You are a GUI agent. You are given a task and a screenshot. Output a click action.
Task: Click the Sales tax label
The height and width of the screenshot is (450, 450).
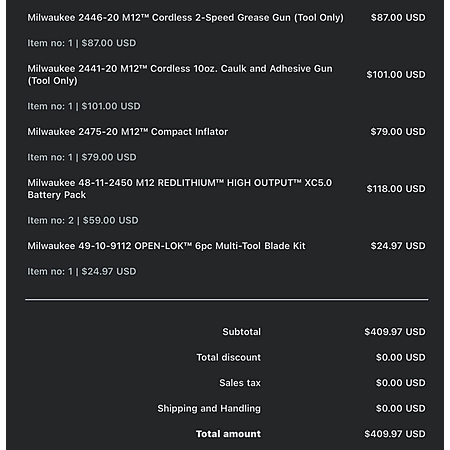[240, 383]
